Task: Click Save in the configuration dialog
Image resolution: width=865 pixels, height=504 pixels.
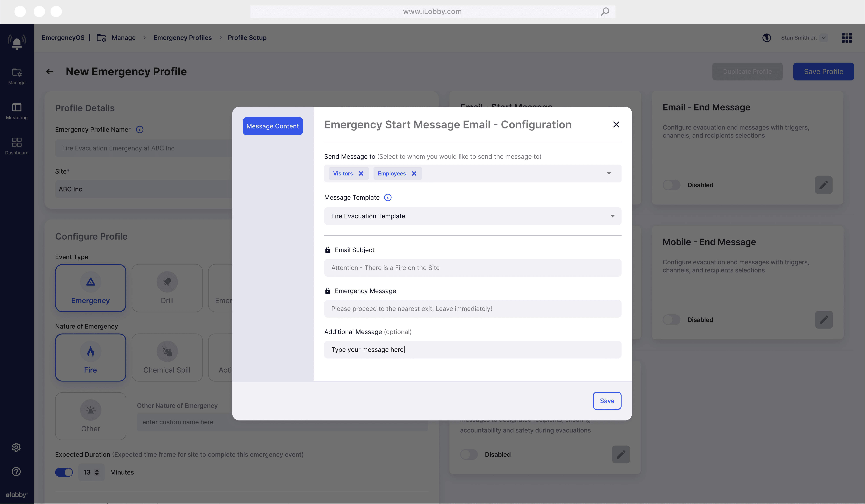Action: 607,401
